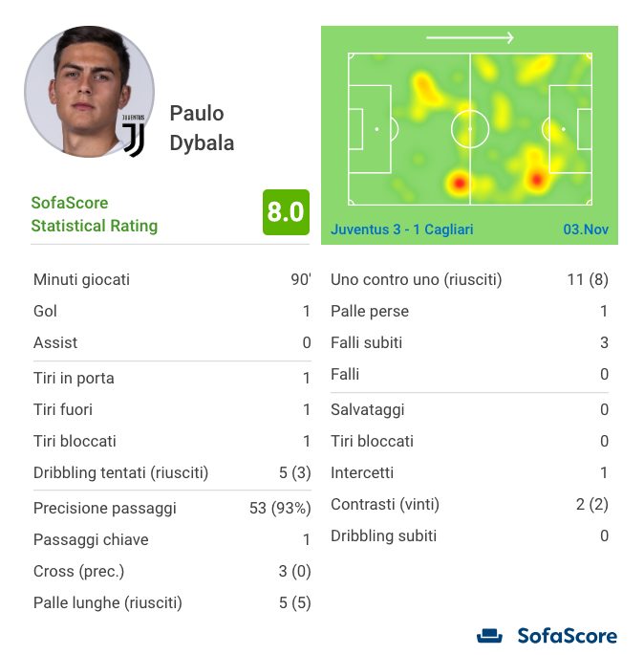Select the Contrasti (vinti) stat row
The image size is (644, 655).
(469, 504)
